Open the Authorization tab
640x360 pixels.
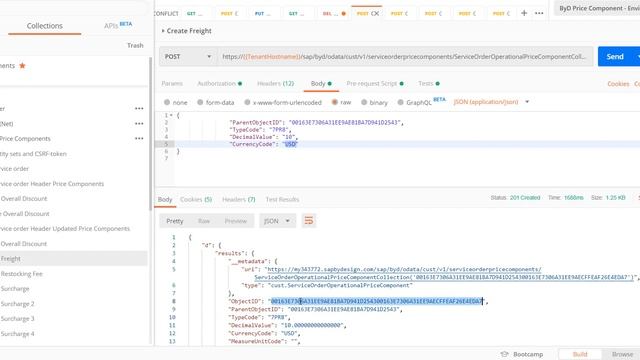tap(220, 84)
